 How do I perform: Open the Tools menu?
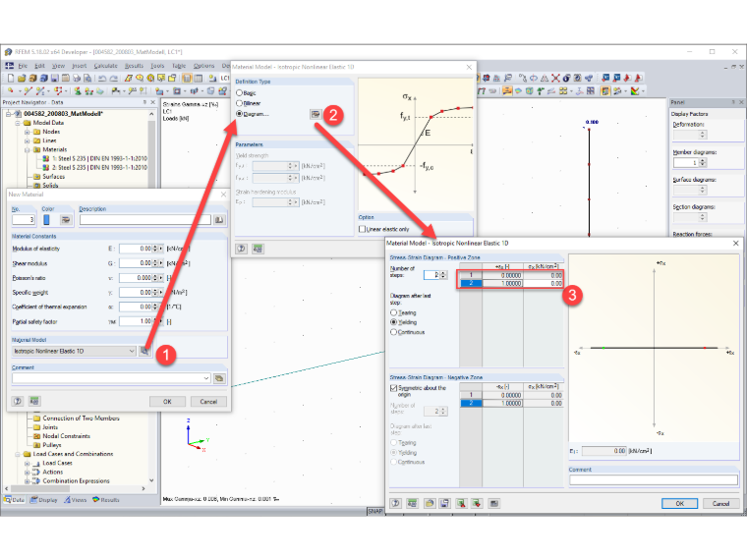[157, 66]
